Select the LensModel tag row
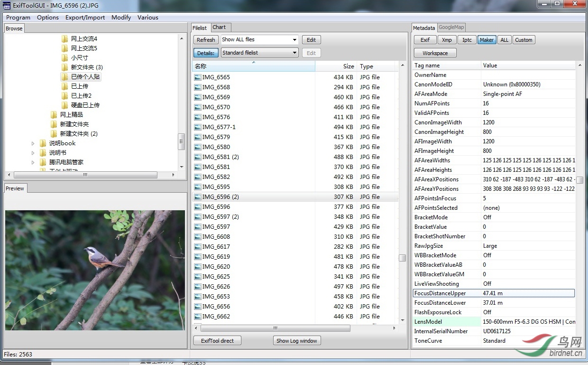Image resolution: width=588 pixels, height=365 pixels. (494, 321)
